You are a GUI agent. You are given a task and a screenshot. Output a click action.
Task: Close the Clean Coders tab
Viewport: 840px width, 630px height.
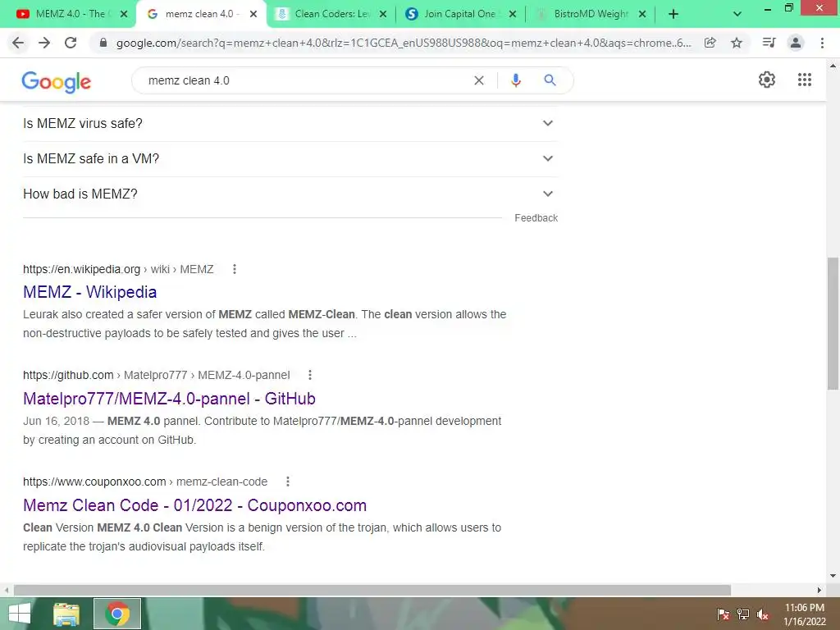coord(383,15)
